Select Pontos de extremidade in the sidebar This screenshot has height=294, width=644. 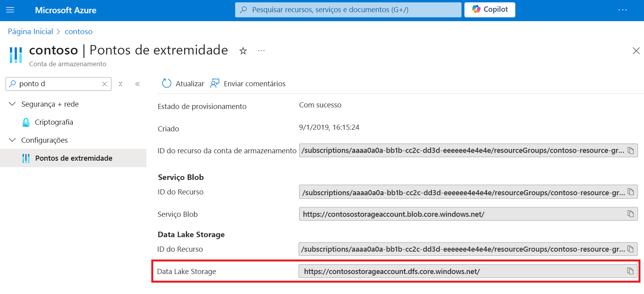[74, 158]
